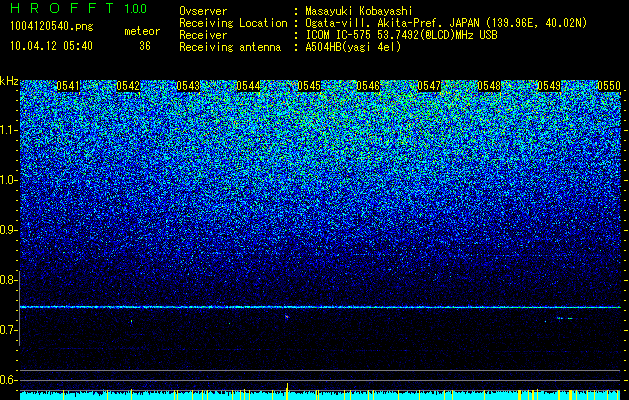This screenshot has height=400, width=629.
Task: Click the 0549 time marker
Action: [549, 86]
